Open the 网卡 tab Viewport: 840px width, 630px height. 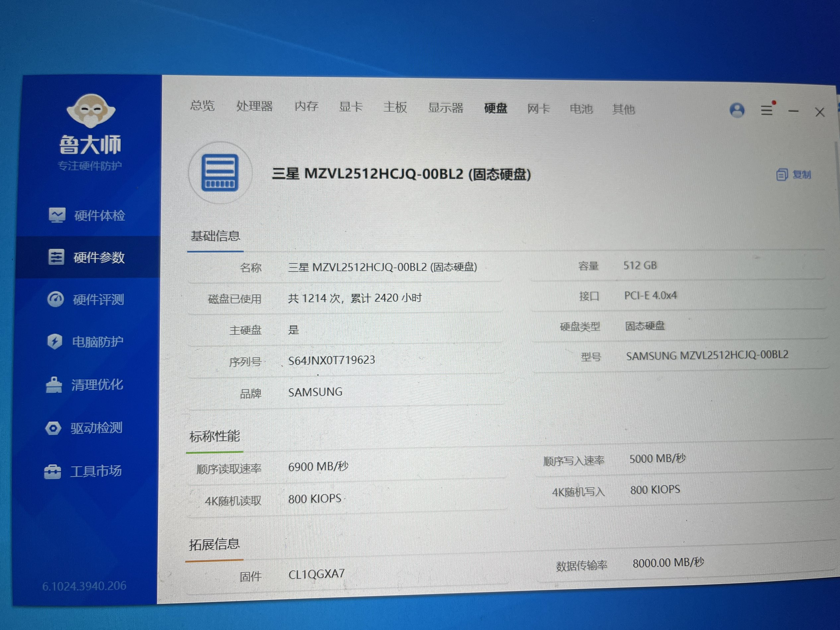[538, 109]
